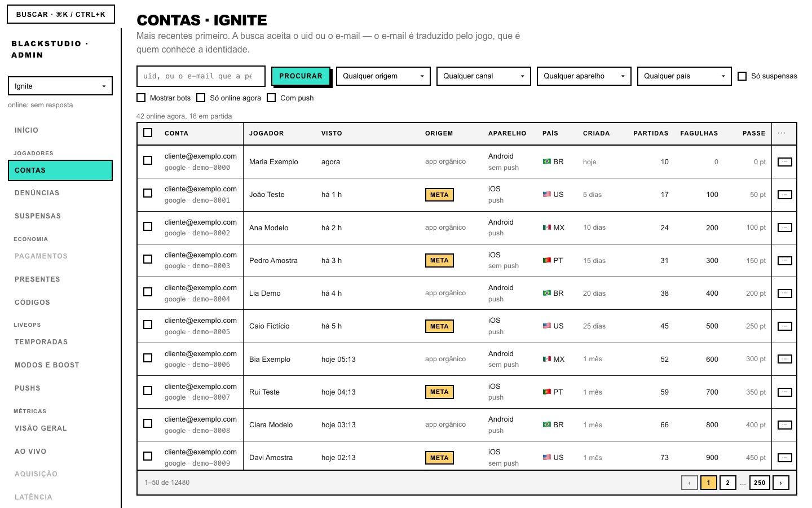Click the Procurar button
This screenshot has width=812, height=508.
[301, 76]
